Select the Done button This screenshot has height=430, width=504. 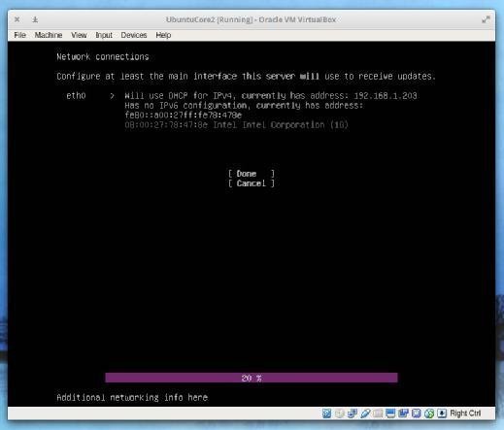click(252, 174)
